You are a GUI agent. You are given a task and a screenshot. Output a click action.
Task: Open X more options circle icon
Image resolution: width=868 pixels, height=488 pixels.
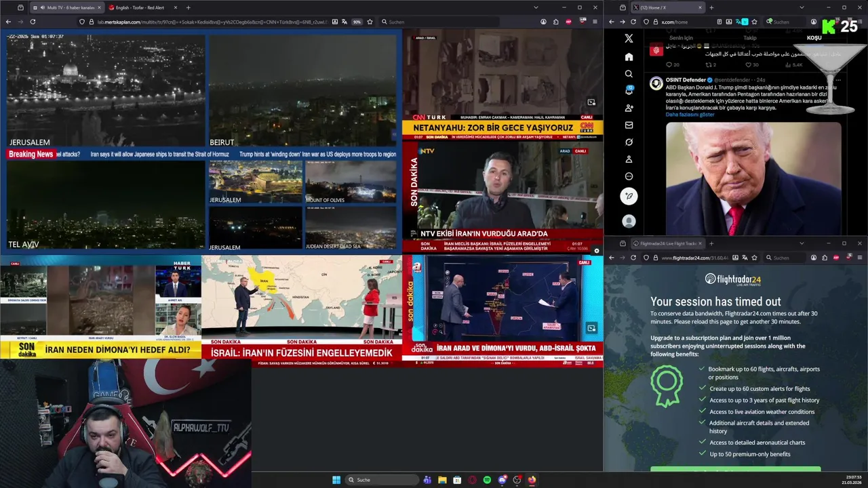[x=629, y=176]
